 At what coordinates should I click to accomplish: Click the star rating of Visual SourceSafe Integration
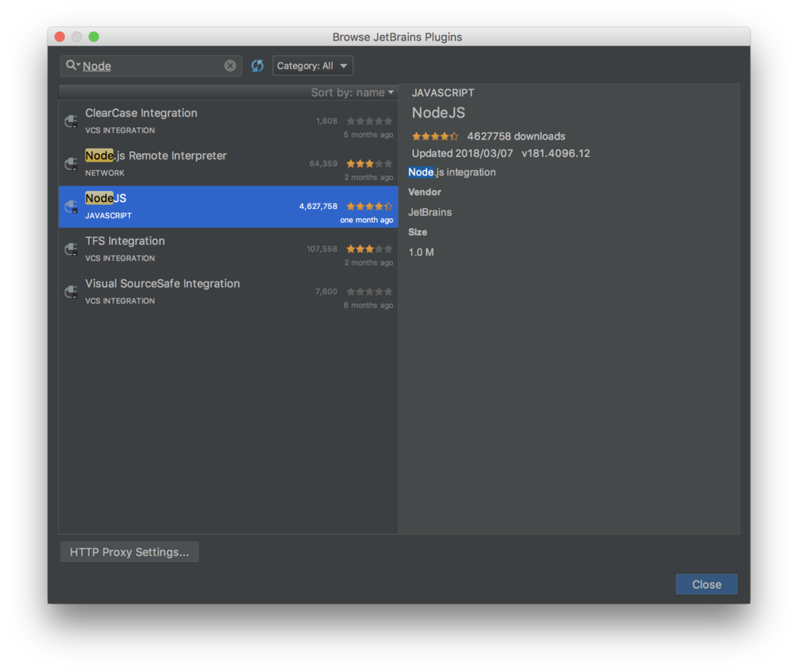[369, 292]
